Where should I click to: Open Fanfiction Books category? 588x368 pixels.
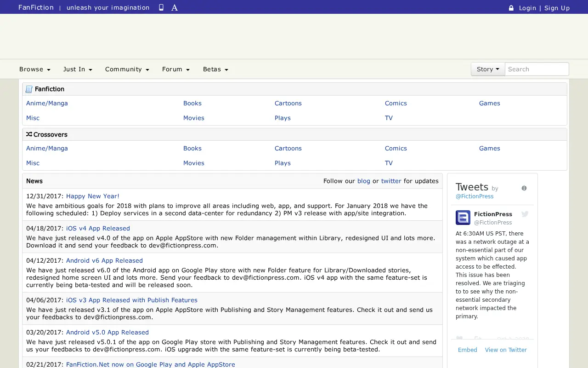tap(192, 103)
